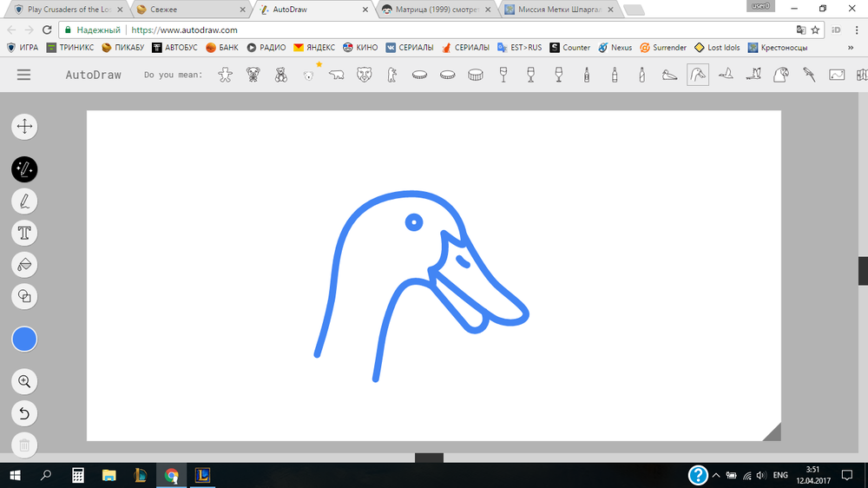The height and width of the screenshot is (488, 868).
Task: Open the taskbar search magnifier
Action: [x=46, y=475]
